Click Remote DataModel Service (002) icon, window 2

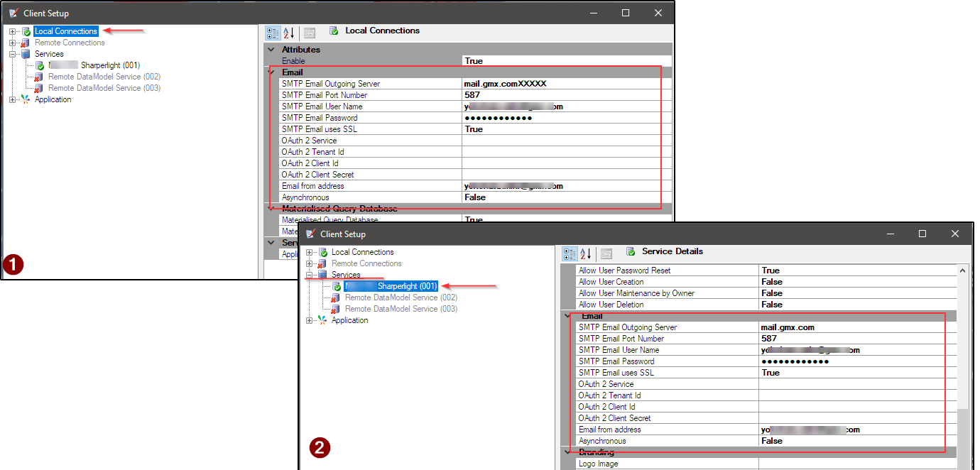click(x=337, y=297)
